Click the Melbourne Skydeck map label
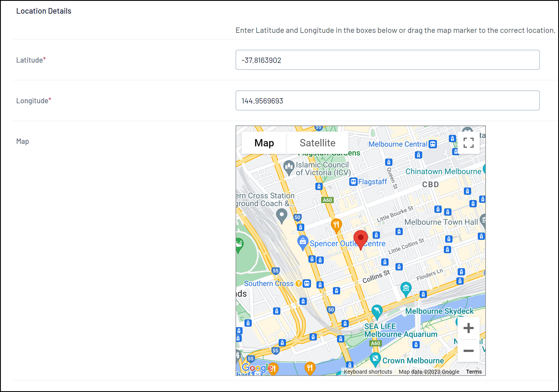The image size is (559, 392). point(439,311)
